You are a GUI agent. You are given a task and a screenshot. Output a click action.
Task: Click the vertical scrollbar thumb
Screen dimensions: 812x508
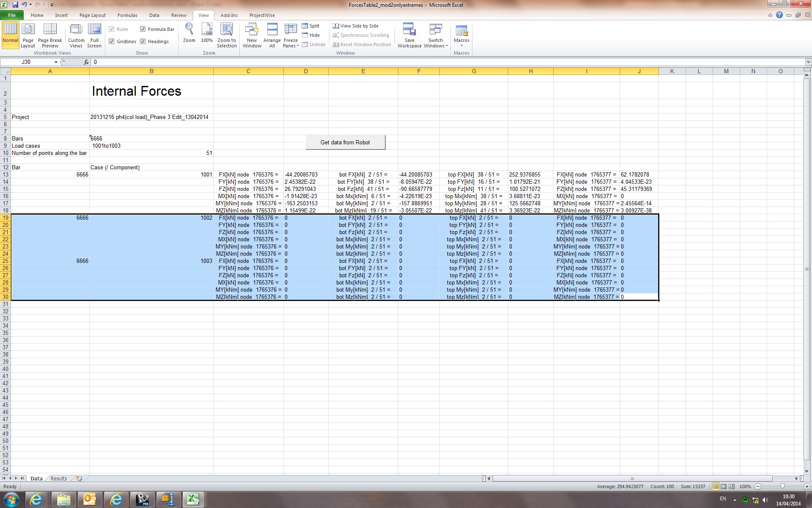pyautogui.click(x=807, y=269)
